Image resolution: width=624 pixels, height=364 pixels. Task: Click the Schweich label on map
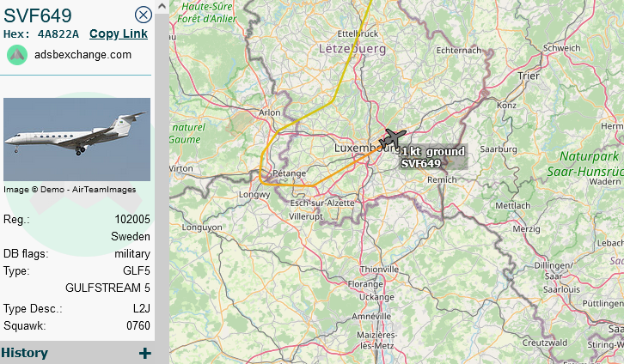coord(561,48)
